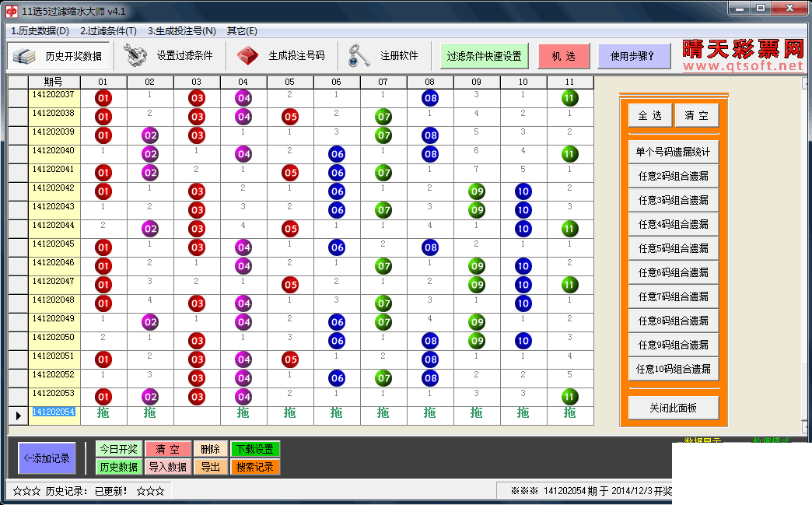The height and width of the screenshot is (505, 812).
Task: Click the 导出 button
Action: point(210,467)
